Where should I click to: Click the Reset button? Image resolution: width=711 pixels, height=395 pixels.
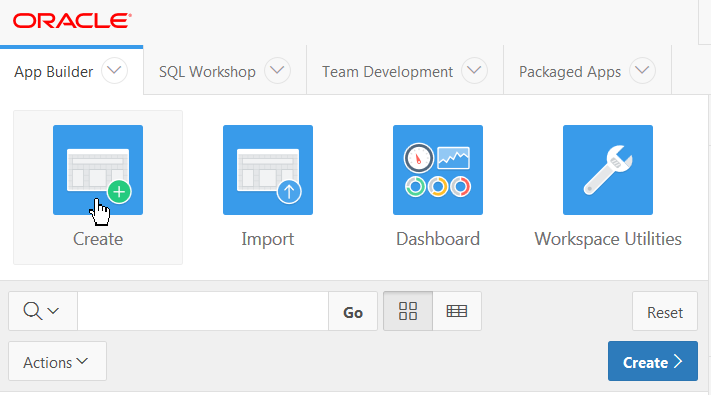[665, 311]
